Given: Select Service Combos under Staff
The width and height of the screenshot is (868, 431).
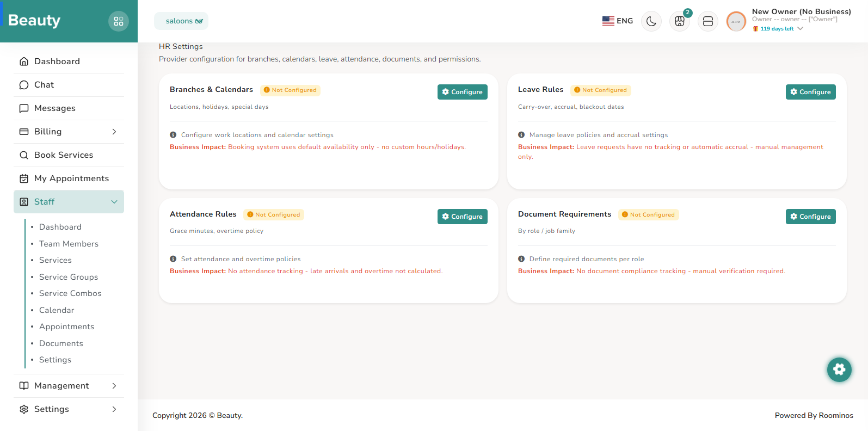Looking at the screenshot, I should click(x=70, y=293).
